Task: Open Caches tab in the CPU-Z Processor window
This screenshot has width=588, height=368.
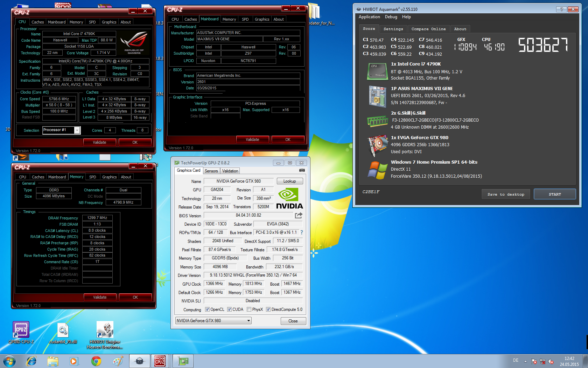Action: 38,22
